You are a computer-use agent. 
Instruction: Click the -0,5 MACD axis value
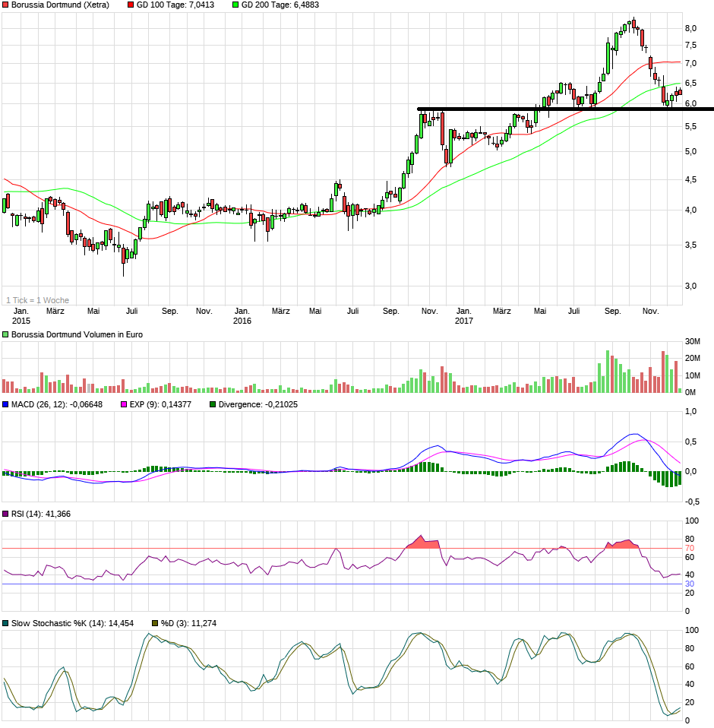click(692, 502)
